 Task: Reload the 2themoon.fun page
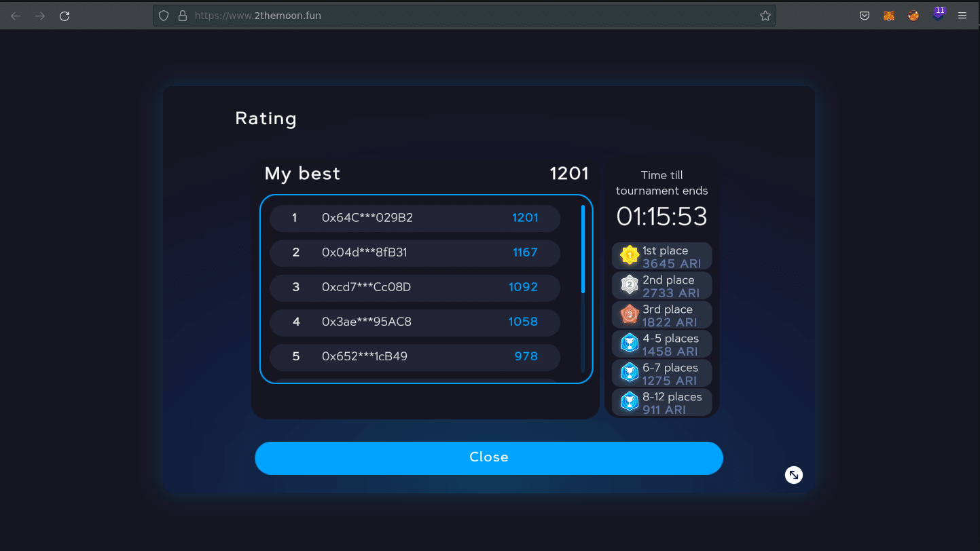65,16
